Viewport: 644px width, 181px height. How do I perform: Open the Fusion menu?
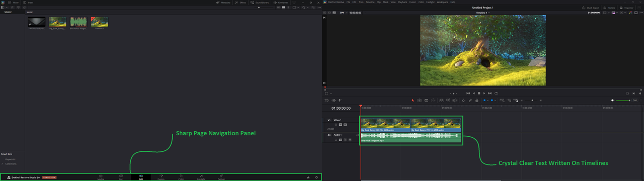413,2
